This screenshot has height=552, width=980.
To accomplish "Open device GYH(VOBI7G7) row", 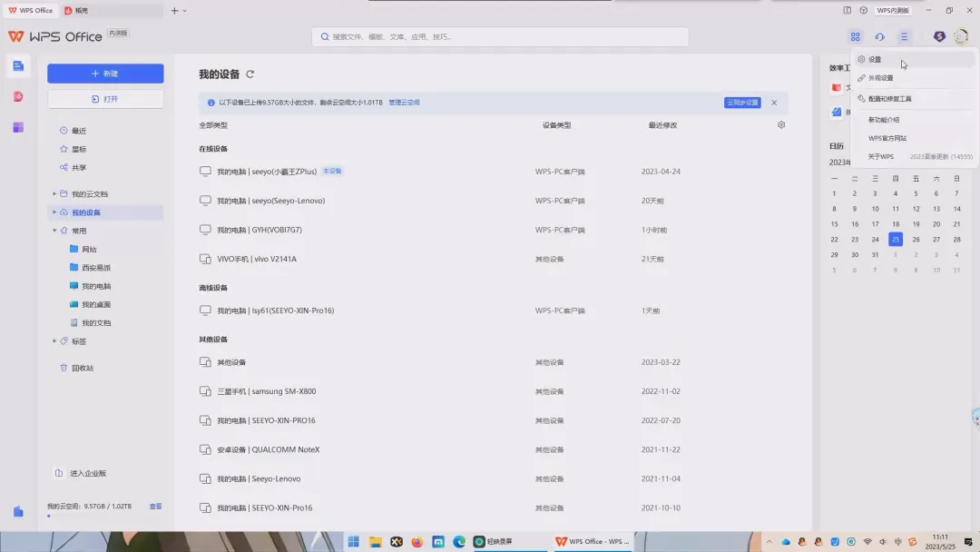I will click(x=493, y=230).
